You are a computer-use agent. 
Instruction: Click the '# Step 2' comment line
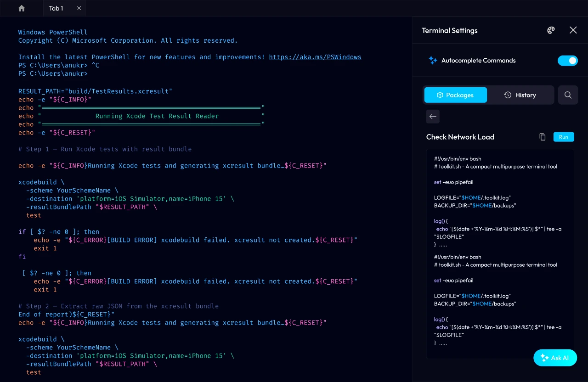click(119, 306)
